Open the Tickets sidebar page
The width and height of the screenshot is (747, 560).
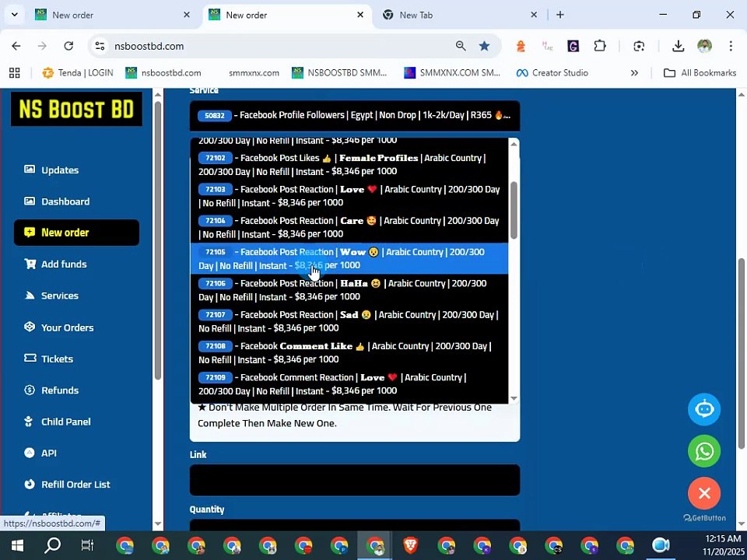(x=48, y=359)
